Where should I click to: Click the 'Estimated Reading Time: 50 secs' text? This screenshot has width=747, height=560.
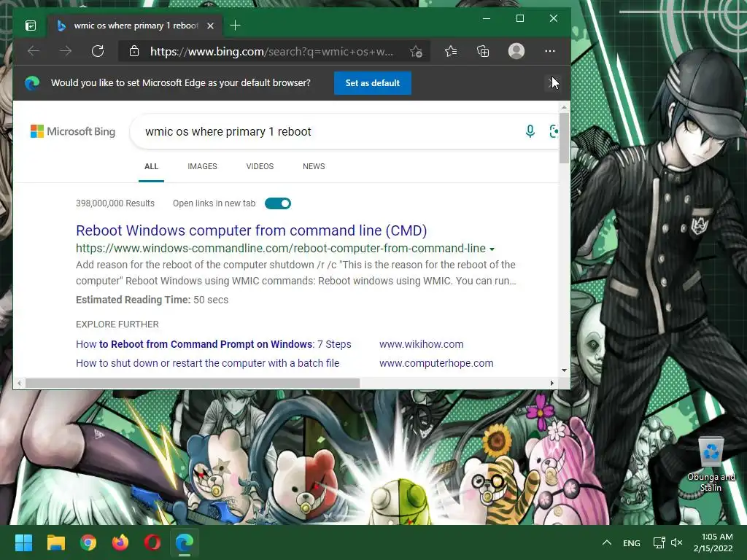[x=152, y=300]
